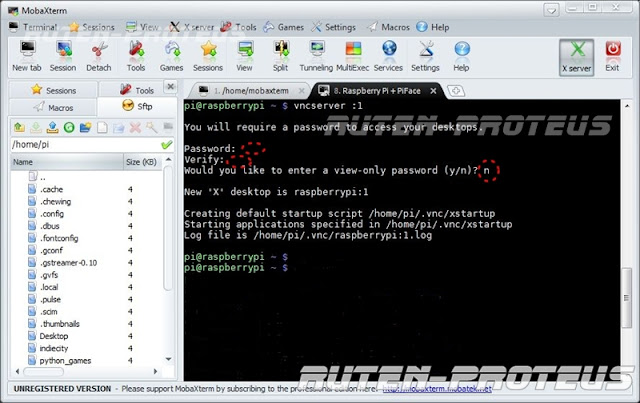Click the Help question-mark toolbar icon

click(461, 57)
